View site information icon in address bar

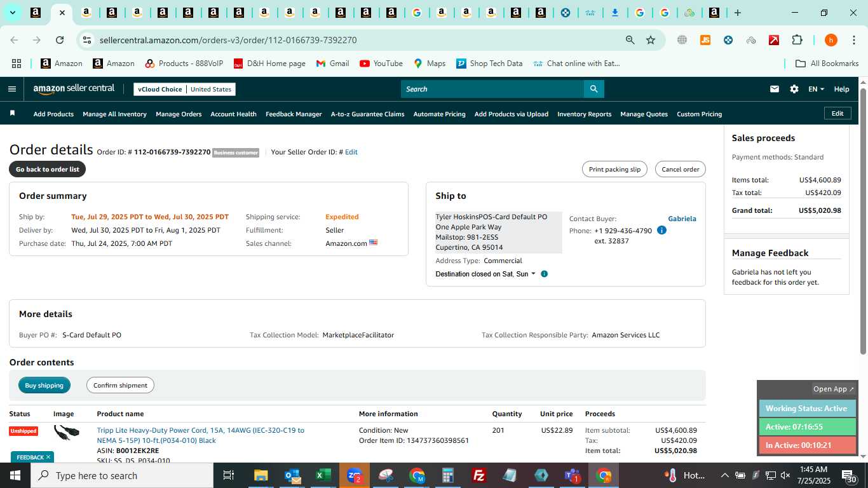coord(87,40)
